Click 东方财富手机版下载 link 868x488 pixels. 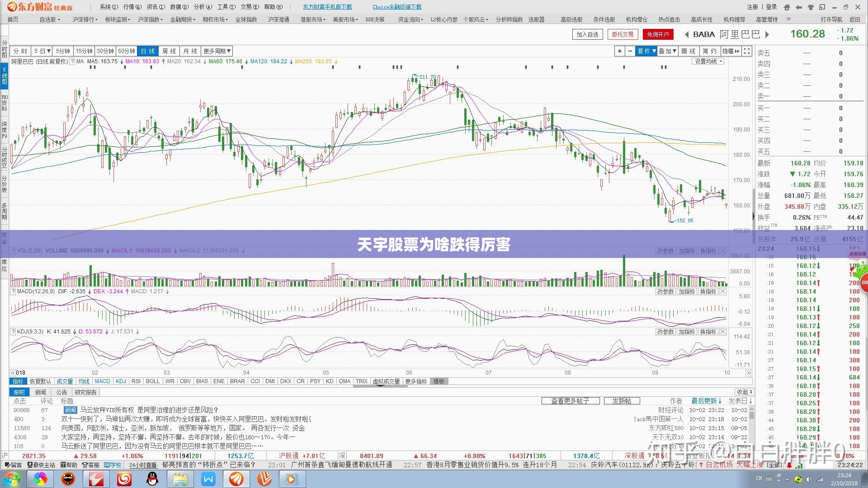tap(327, 7)
